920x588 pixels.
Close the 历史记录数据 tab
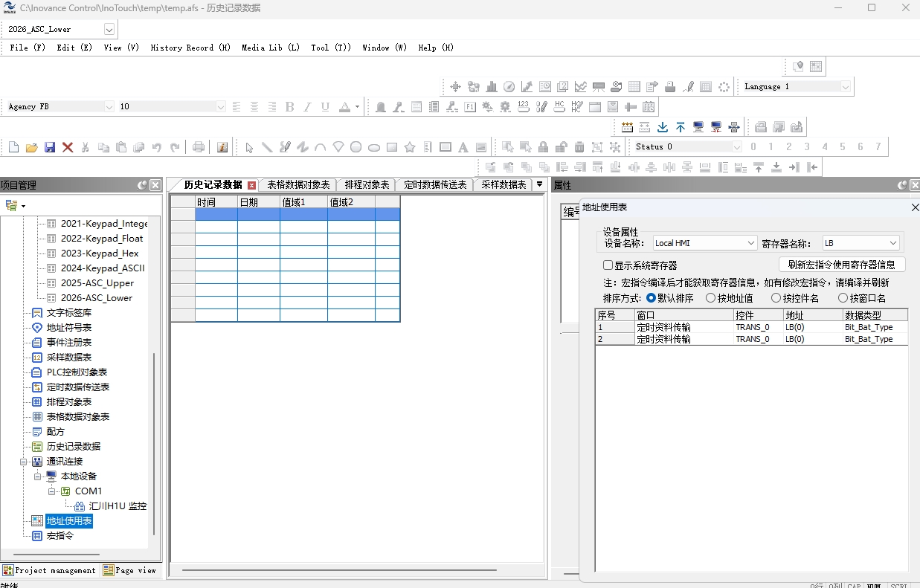tap(251, 185)
